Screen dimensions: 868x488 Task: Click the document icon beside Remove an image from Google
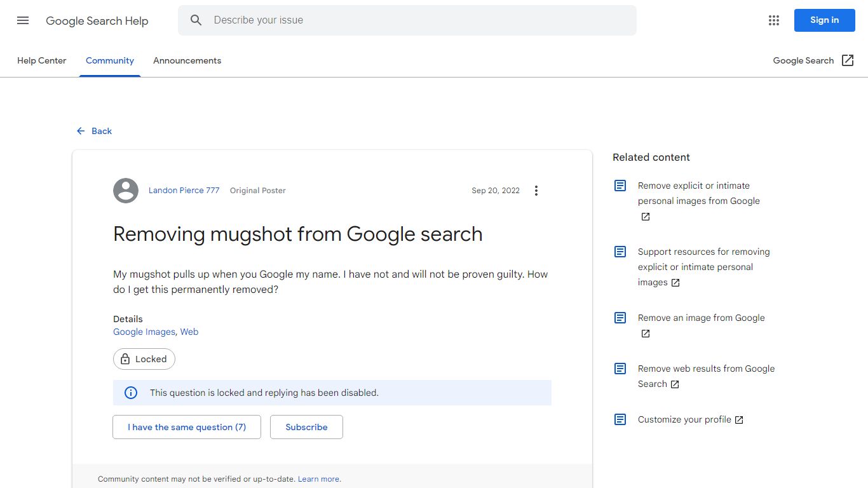click(620, 317)
